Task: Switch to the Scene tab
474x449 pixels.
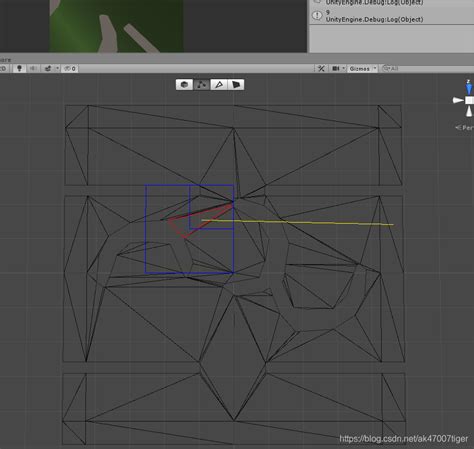Action: [x=6, y=60]
